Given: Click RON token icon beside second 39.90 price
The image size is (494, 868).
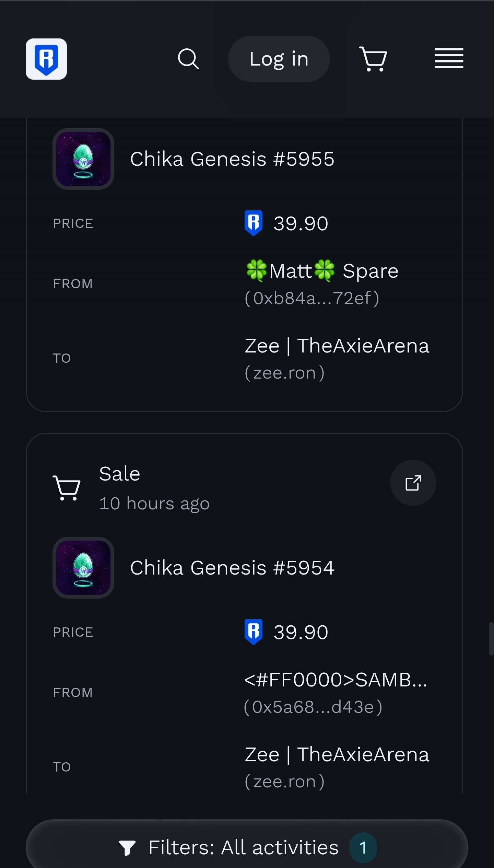Looking at the screenshot, I should (x=254, y=632).
